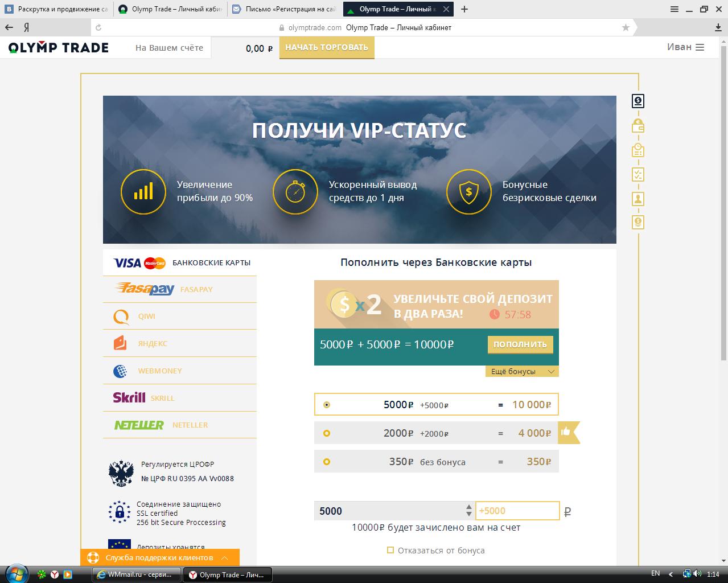Open the deposit icon in right sidebar
Viewport: 728px width, 583px height.
tap(638, 101)
